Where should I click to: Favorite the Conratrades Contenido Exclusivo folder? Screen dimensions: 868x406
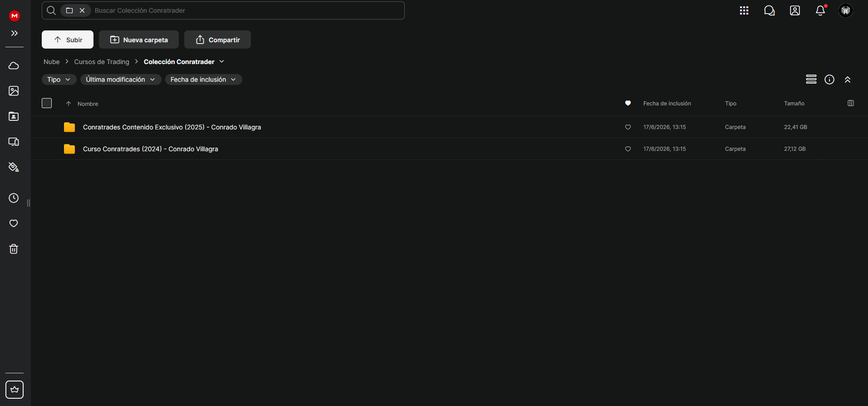(628, 127)
